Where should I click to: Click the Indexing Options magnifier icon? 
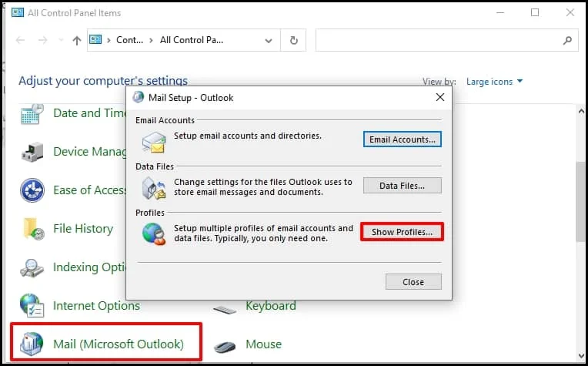point(32,267)
